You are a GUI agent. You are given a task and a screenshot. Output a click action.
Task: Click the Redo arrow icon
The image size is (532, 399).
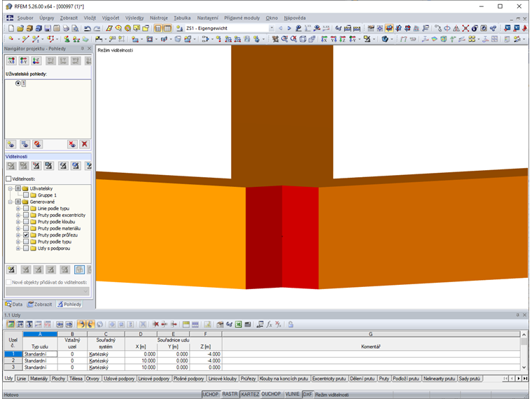click(97, 29)
